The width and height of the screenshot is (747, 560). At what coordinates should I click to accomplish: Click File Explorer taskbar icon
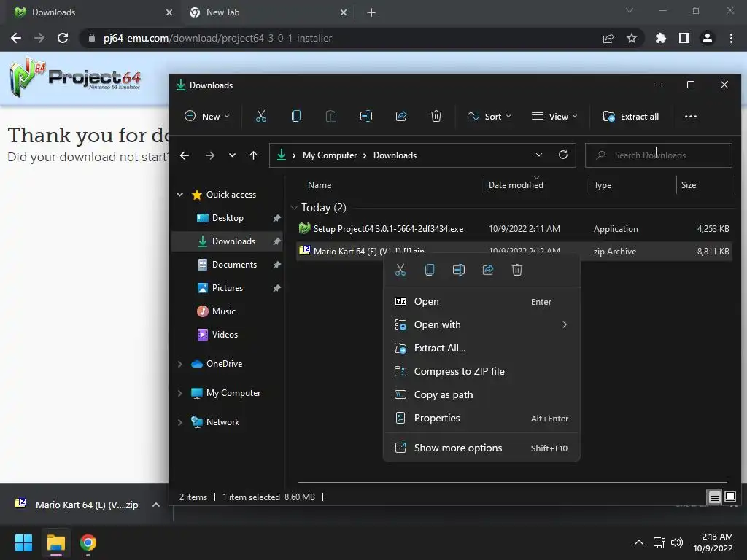tap(55, 542)
